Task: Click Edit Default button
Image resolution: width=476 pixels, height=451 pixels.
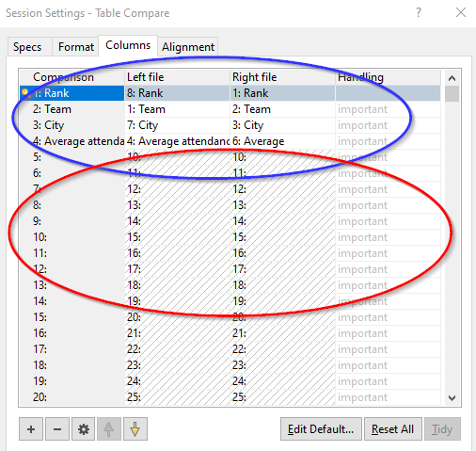Action: [321, 428]
